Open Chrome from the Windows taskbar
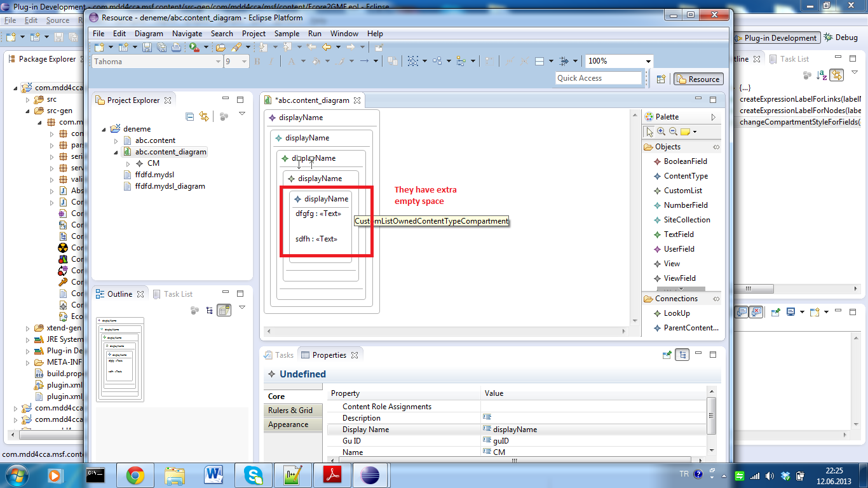The height and width of the screenshot is (488, 868). [135, 475]
